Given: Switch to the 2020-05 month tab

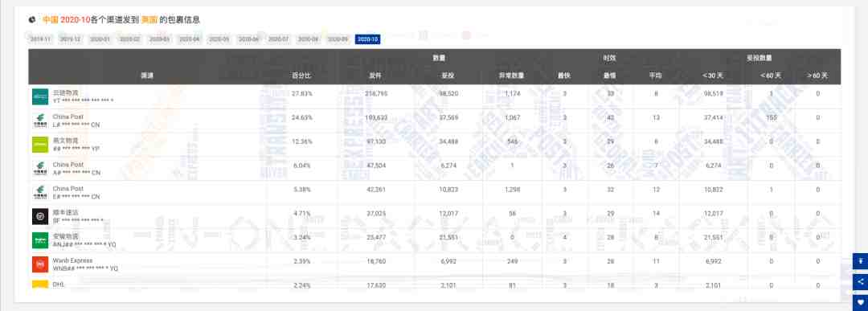Looking at the screenshot, I should point(219,39).
